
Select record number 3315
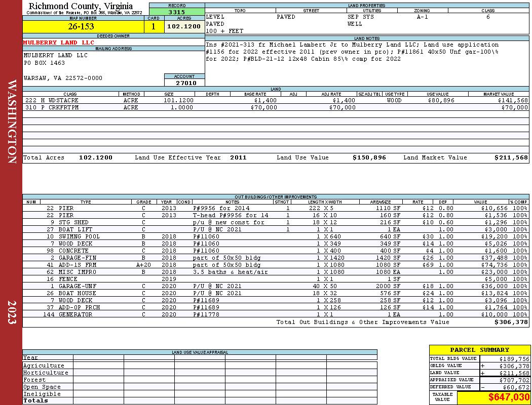pyautogui.click(x=177, y=12)
